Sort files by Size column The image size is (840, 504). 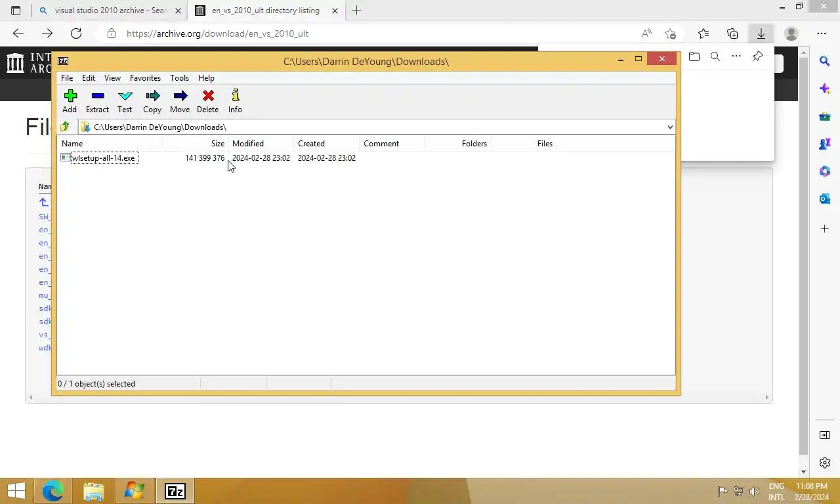pos(195,143)
